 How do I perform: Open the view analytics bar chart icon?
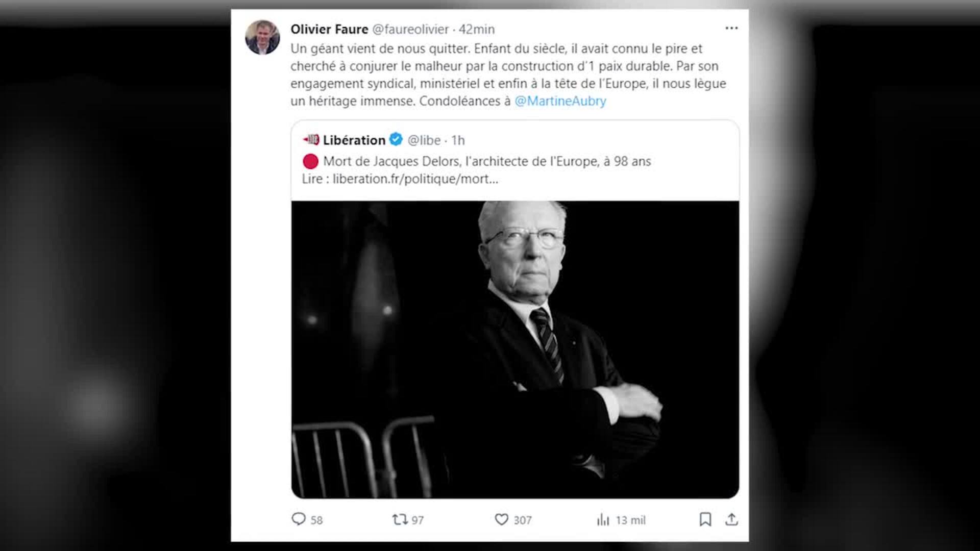tap(603, 520)
